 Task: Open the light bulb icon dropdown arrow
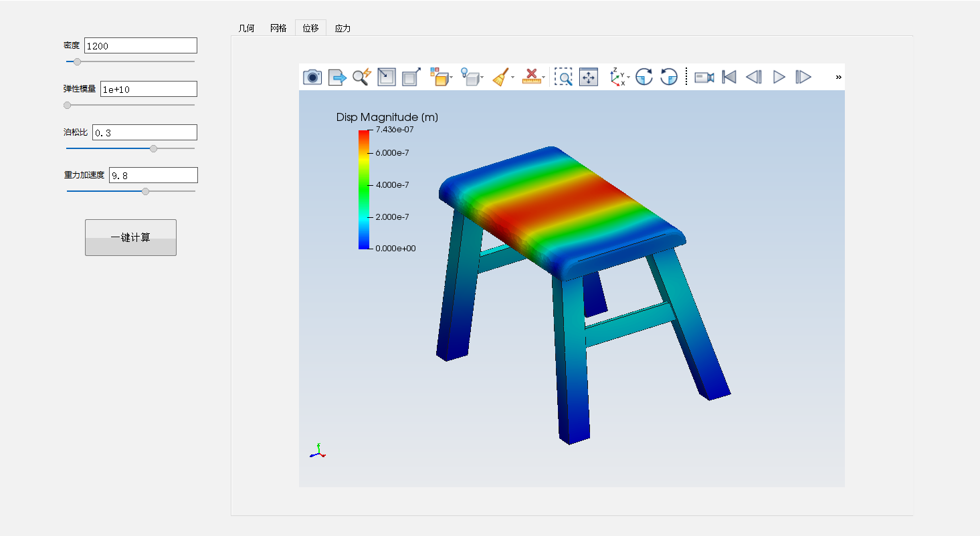coord(482,78)
